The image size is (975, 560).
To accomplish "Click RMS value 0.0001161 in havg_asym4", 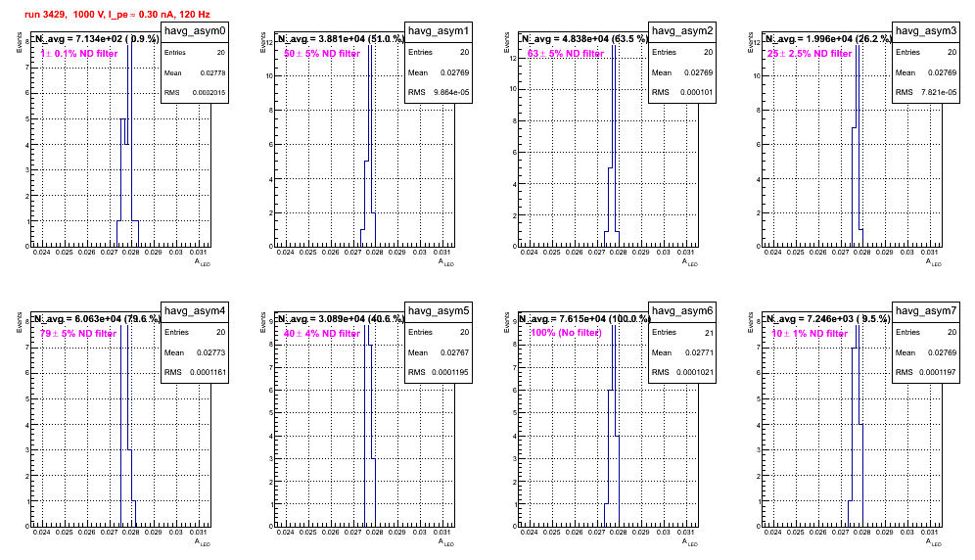I will point(209,373).
